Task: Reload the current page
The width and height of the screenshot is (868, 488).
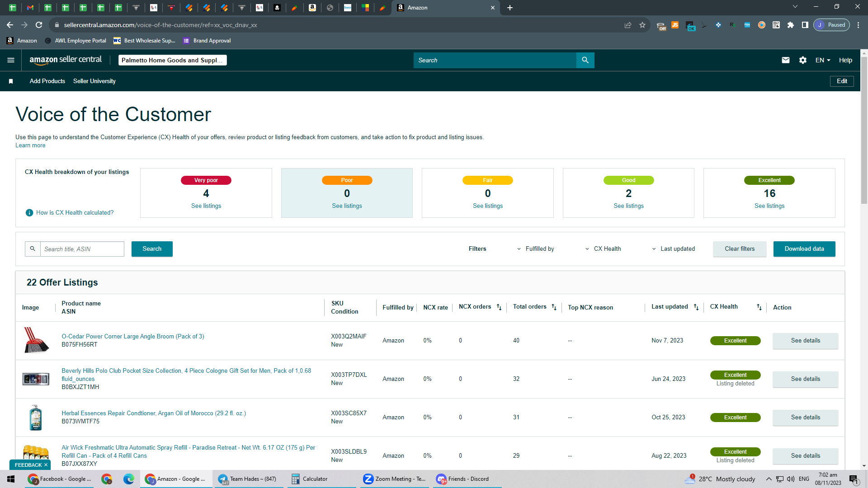Action: (39, 25)
